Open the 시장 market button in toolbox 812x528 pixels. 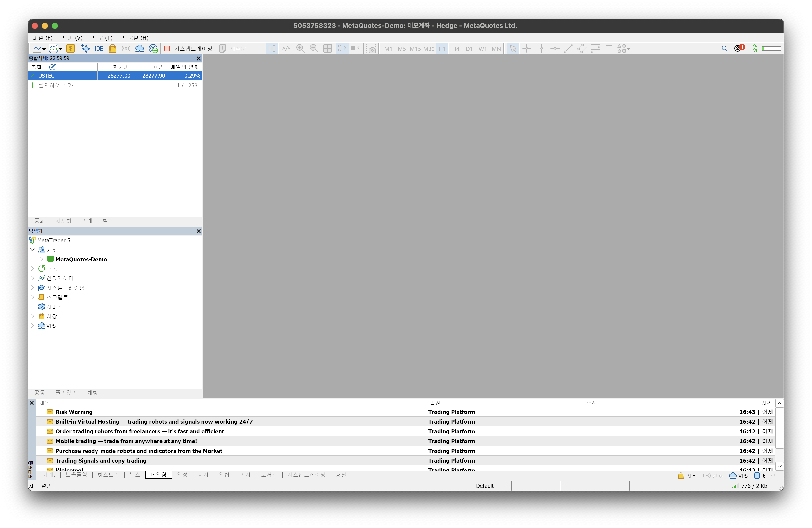point(687,476)
